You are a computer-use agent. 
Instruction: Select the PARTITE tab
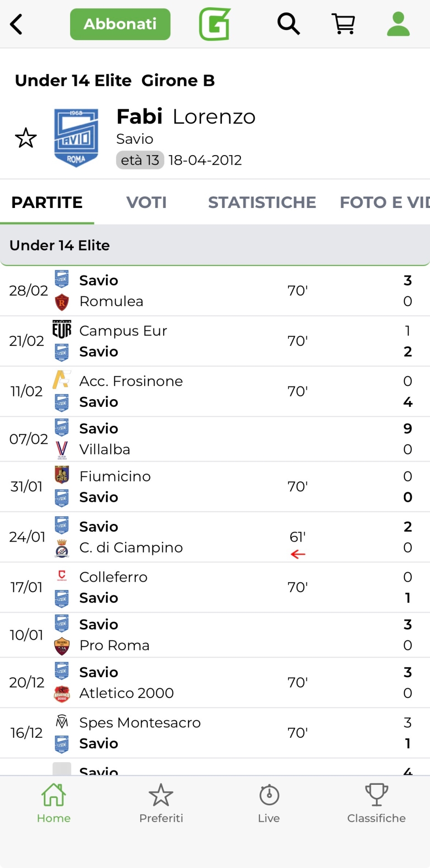pyautogui.click(x=47, y=203)
